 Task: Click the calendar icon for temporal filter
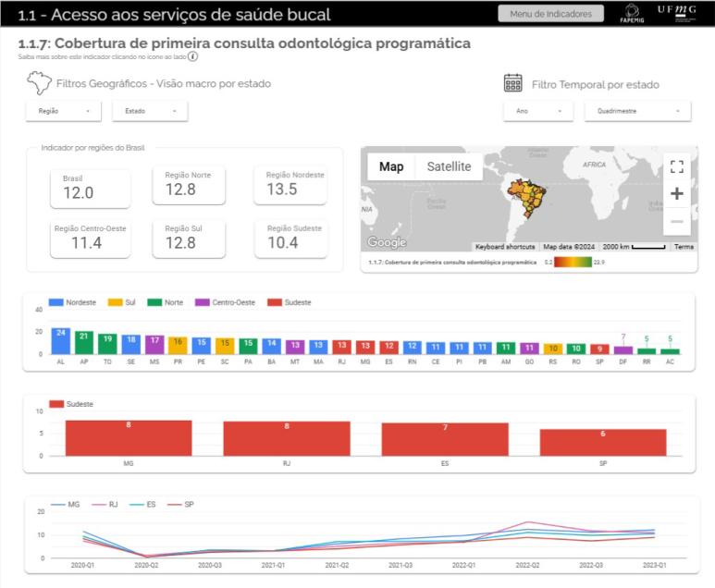point(512,83)
